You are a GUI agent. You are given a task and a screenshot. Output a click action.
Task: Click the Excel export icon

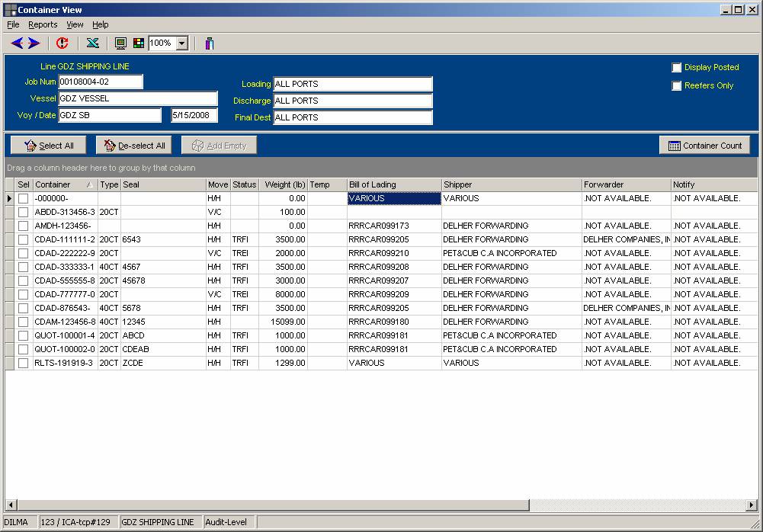(x=92, y=43)
